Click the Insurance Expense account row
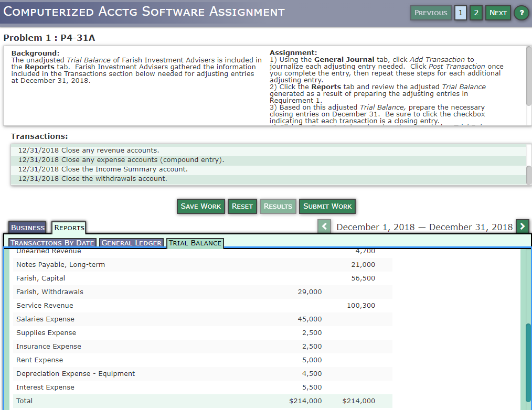 click(203, 346)
